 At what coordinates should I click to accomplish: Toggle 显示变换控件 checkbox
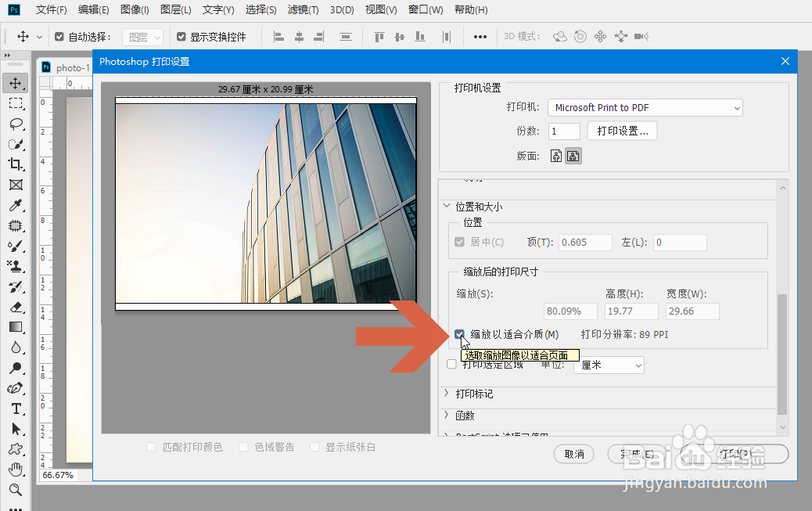(x=181, y=37)
